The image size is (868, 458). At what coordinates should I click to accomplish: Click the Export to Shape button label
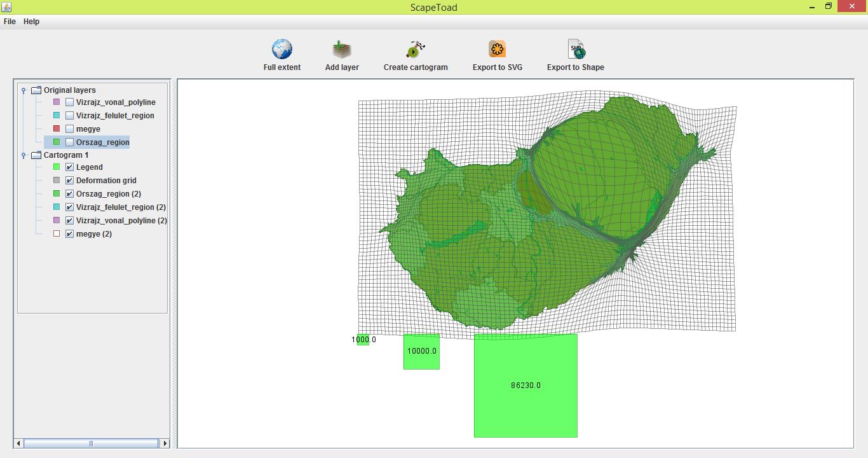pyautogui.click(x=576, y=67)
